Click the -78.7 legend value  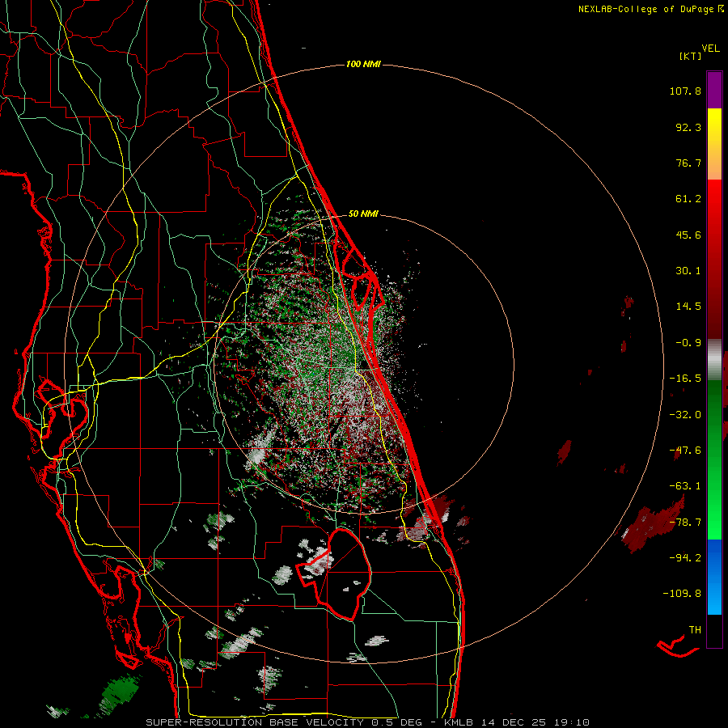(x=685, y=523)
